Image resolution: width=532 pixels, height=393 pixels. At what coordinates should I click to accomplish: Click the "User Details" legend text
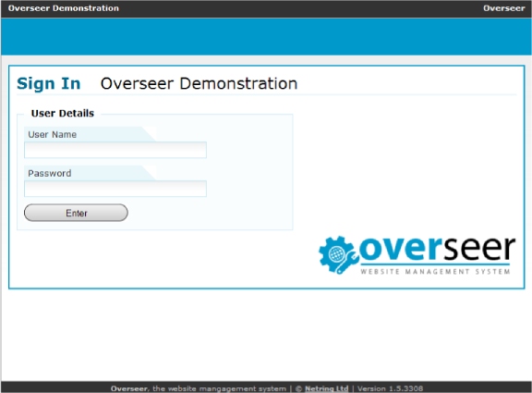pos(63,113)
